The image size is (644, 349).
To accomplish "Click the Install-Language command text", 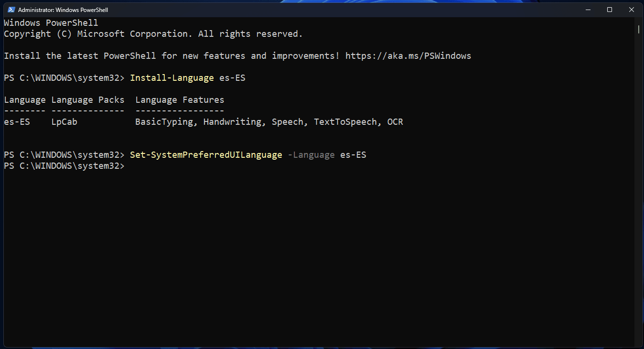I will point(172,77).
